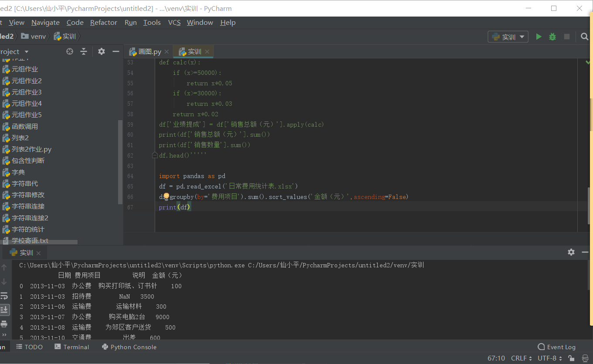This screenshot has height=364, width=593.
Task: Toggle scroll to end in Run console
Action: coord(4,310)
